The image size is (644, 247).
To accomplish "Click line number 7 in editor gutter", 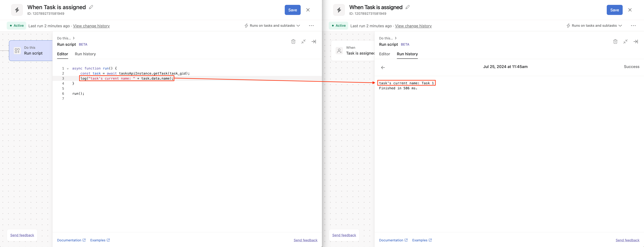I will click(63, 98).
